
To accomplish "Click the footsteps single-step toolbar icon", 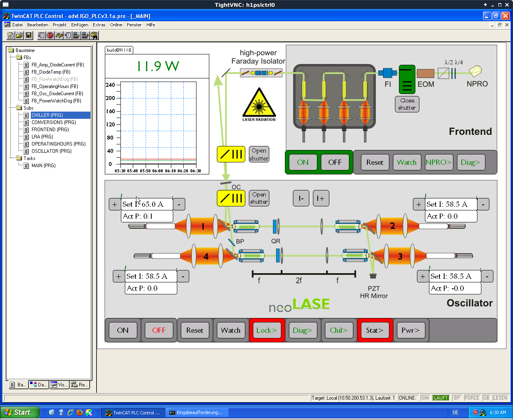I will (59, 36).
